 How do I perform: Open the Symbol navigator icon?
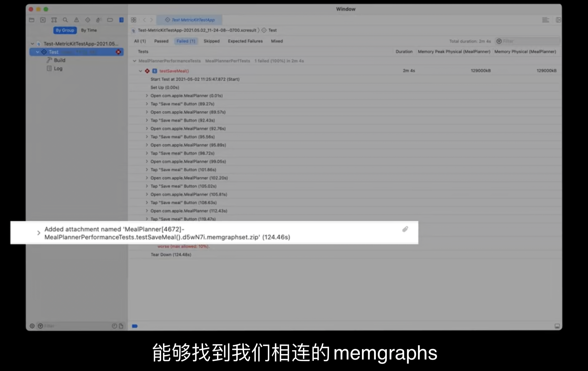[x=54, y=20]
